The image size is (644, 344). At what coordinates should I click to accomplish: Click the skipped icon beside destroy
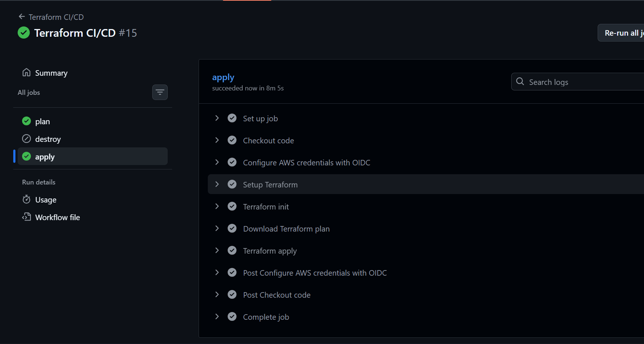26,139
